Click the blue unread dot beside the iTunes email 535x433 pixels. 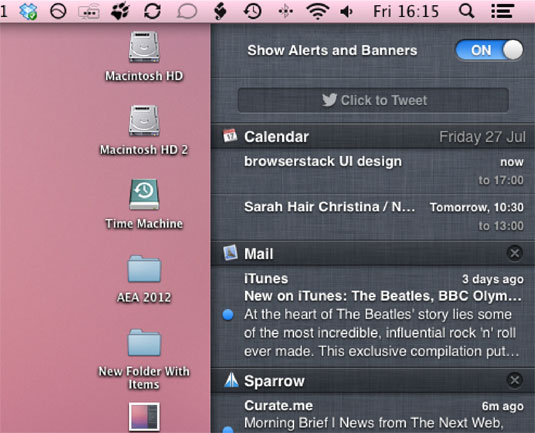click(x=228, y=315)
